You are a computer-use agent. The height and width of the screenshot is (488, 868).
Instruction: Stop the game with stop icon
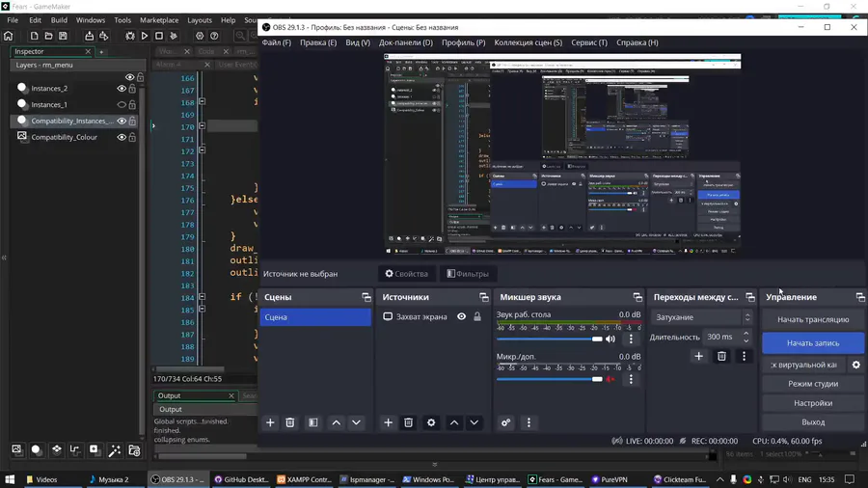(159, 36)
